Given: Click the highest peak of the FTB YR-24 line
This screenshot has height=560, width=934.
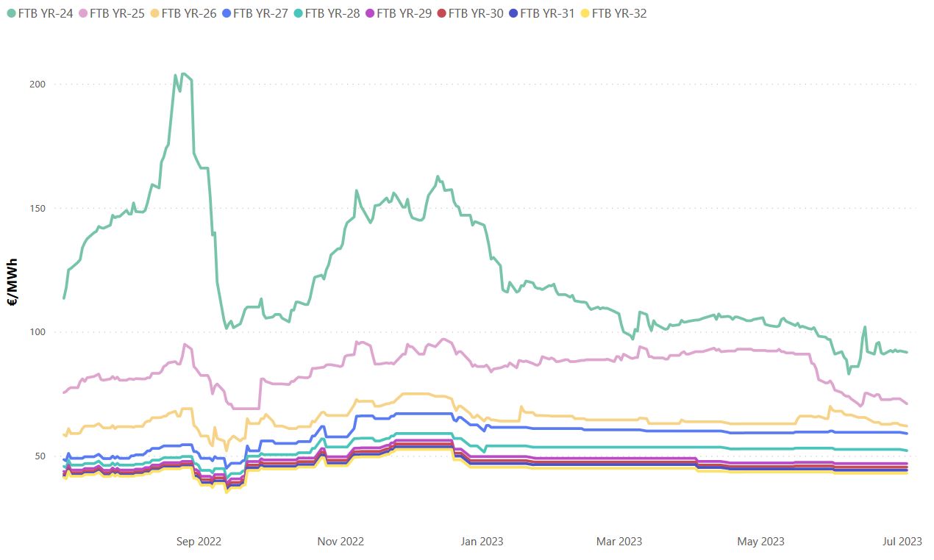Looking at the screenshot, I should click(x=183, y=73).
